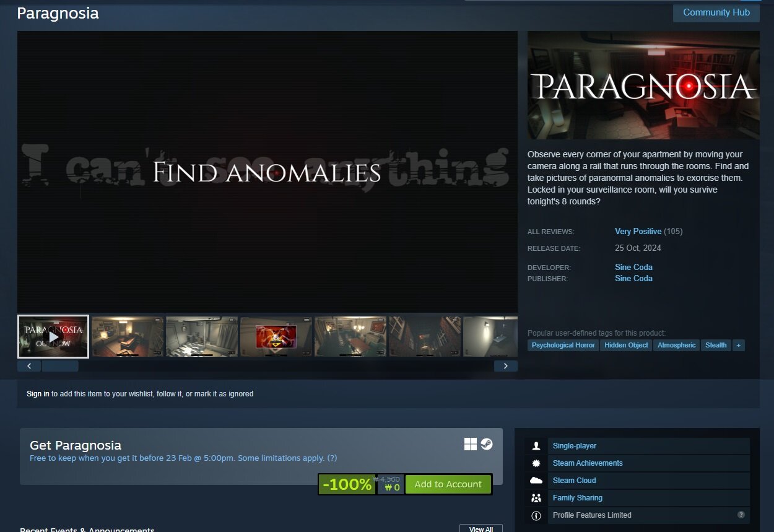This screenshot has width=774, height=532.
Task: Play the Paragnosia trailer thumbnail
Action: 53,336
